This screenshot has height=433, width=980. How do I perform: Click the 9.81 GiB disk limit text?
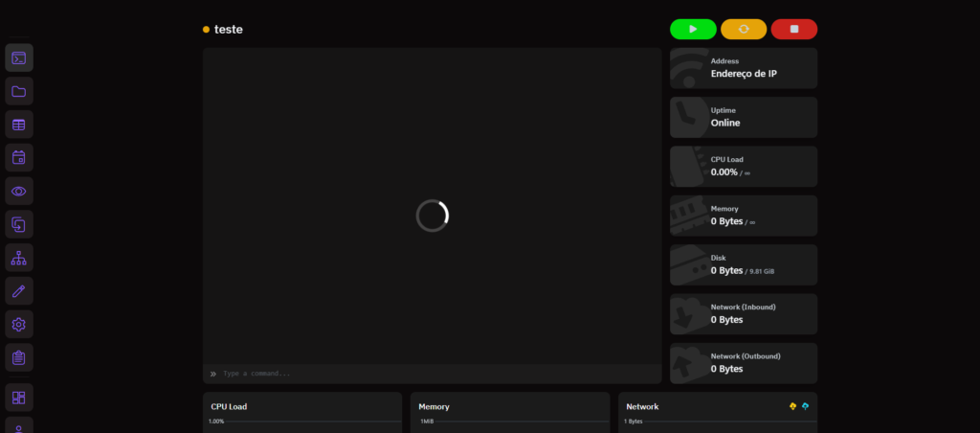762,271
